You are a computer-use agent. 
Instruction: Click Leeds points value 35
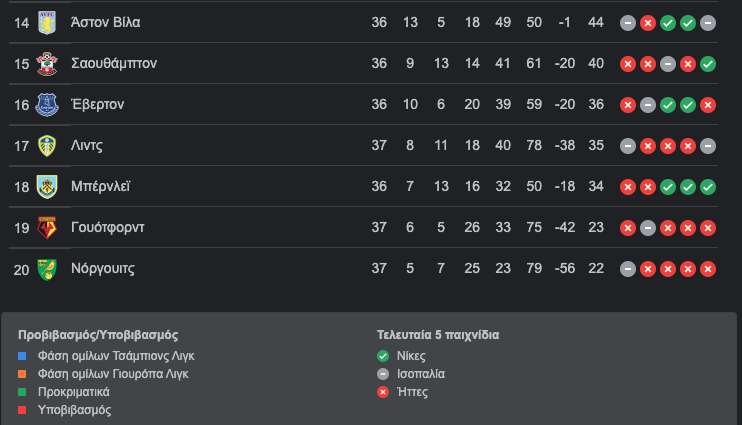596,145
